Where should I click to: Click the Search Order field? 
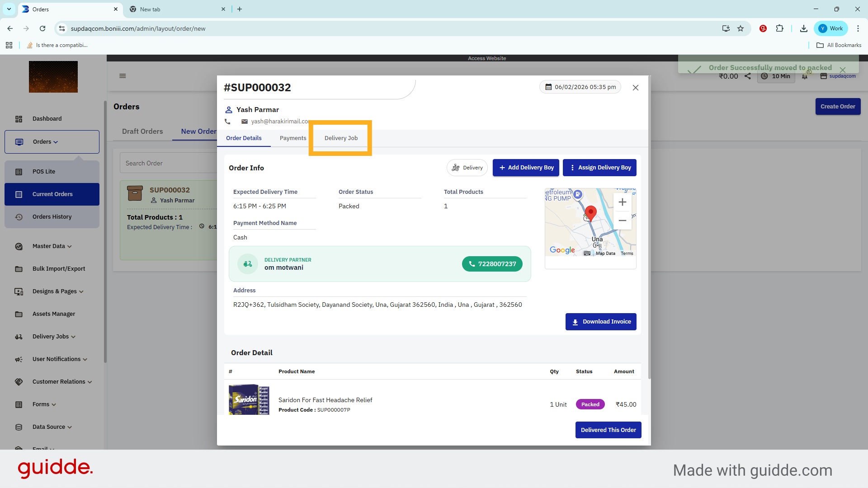pyautogui.click(x=168, y=163)
